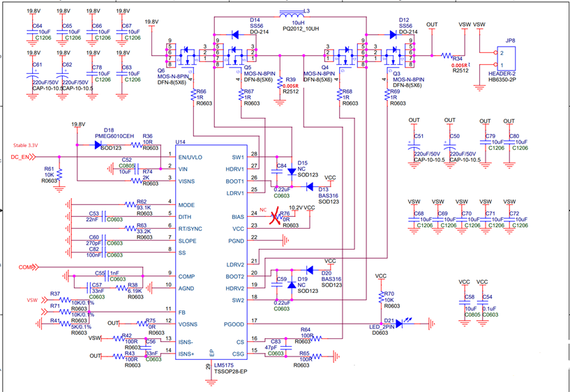Screen dimensions: 570x392
Task: Click the BOOT1 pin label
Action: (x=235, y=181)
